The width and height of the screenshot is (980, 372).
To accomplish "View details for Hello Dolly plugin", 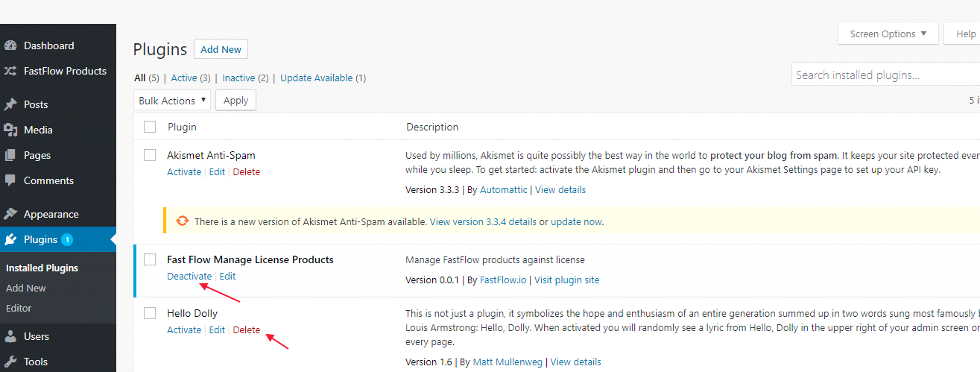I will coord(576,362).
